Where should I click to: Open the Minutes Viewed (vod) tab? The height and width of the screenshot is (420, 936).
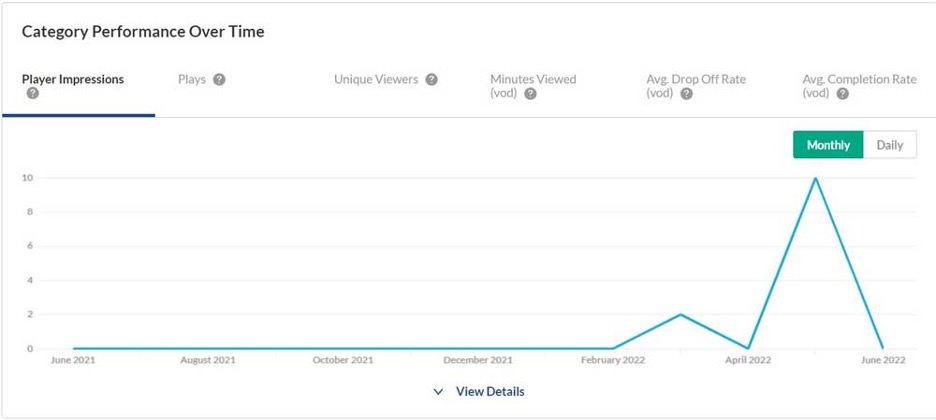(533, 80)
